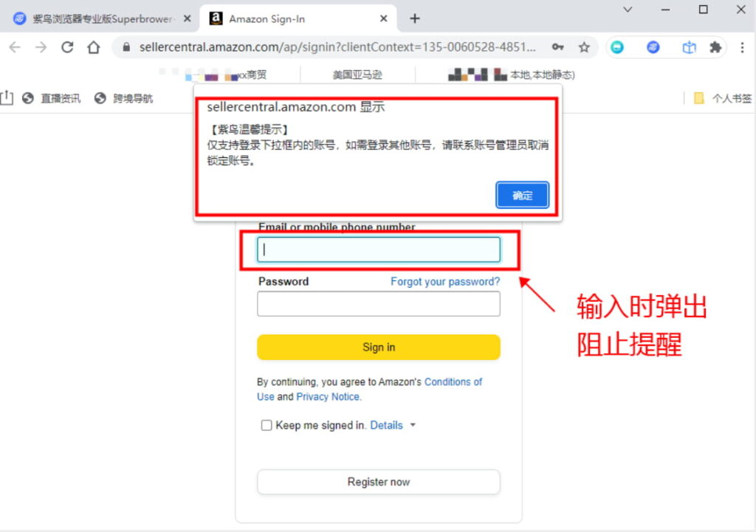The width and height of the screenshot is (756, 532).
Task: Open the password manager key icon
Action: pos(557,46)
